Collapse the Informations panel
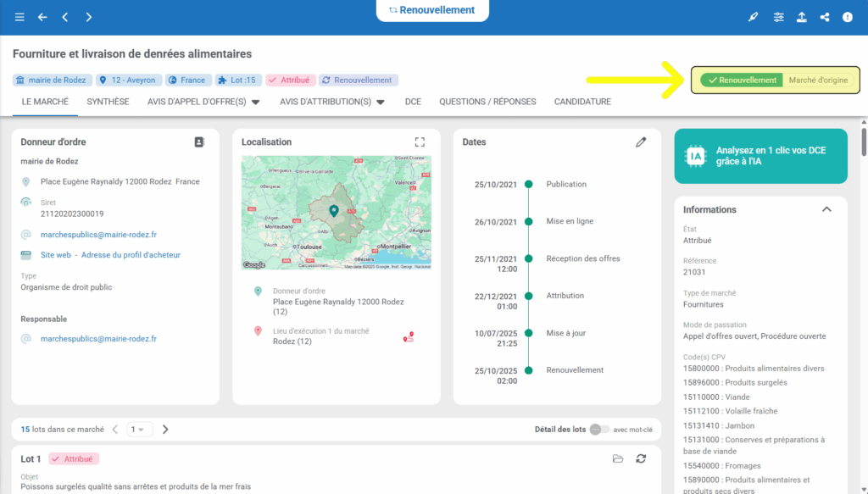Viewport: 868px width, 494px height. (826, 209)
